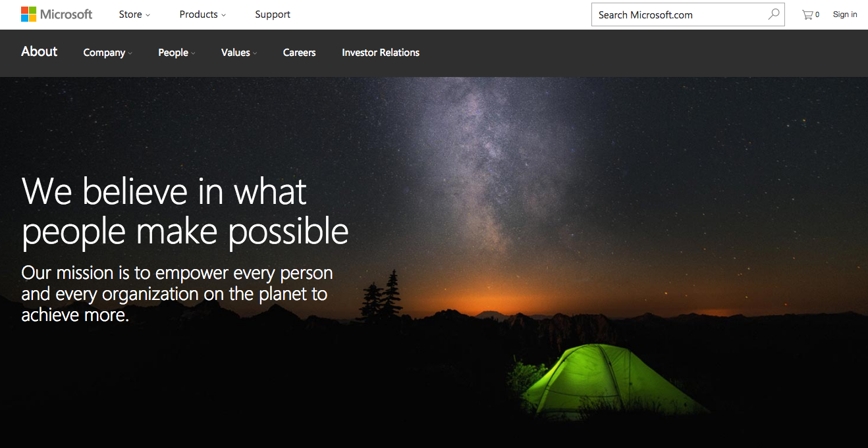This screenshot has height=448, width=868.
Task: Open the People submenu chevron
Action: coord(193,53)
